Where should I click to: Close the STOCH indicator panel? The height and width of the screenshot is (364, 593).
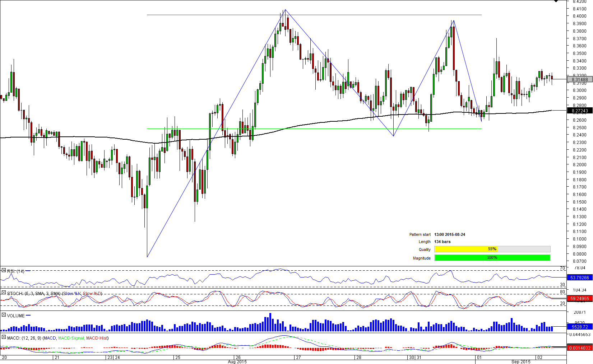point(4,293)
